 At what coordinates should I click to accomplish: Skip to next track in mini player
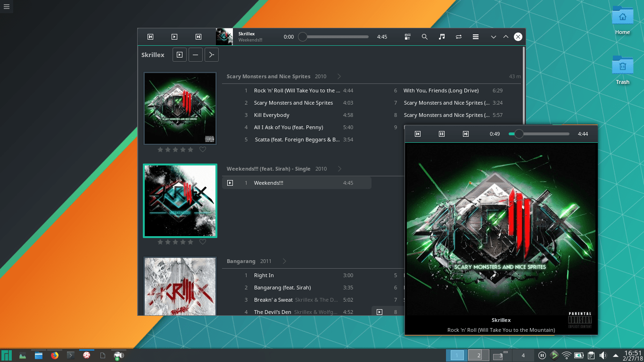(x=466, y=134)
